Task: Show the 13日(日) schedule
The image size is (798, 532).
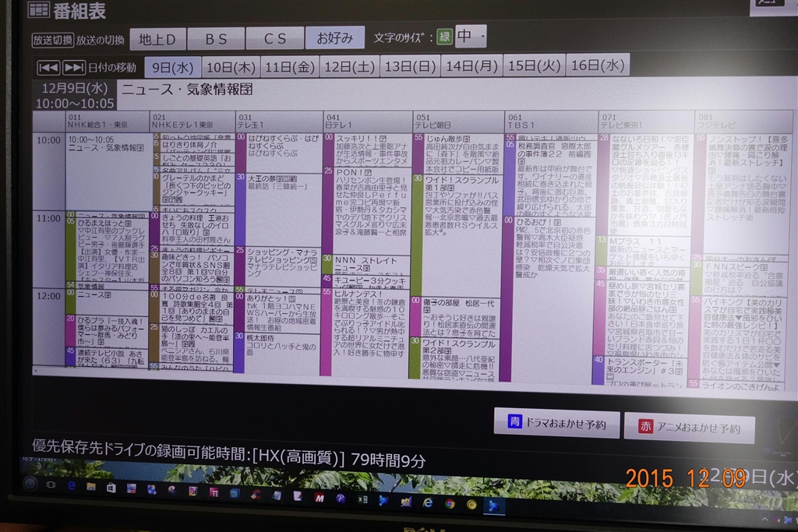Action: point(410,65)
